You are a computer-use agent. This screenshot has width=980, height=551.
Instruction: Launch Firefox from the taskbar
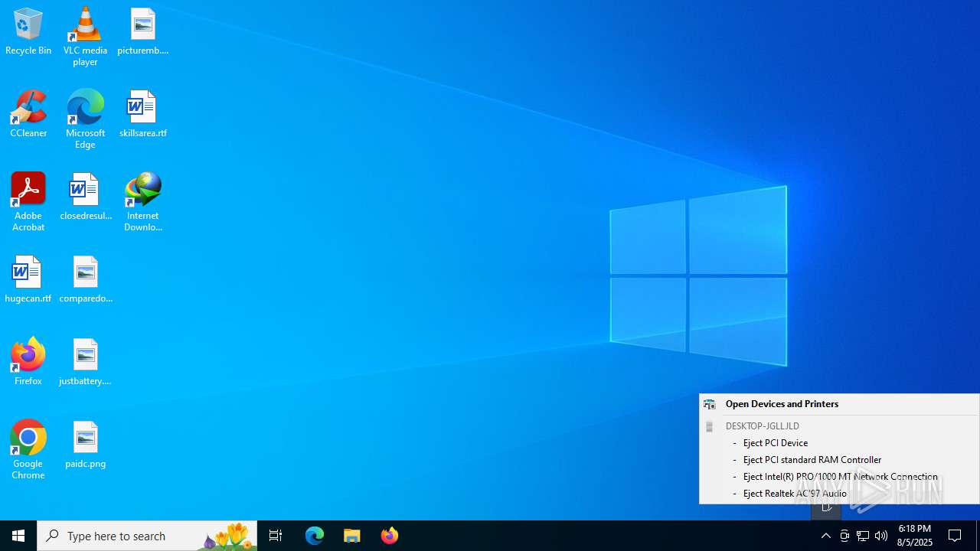pos(390,536)
